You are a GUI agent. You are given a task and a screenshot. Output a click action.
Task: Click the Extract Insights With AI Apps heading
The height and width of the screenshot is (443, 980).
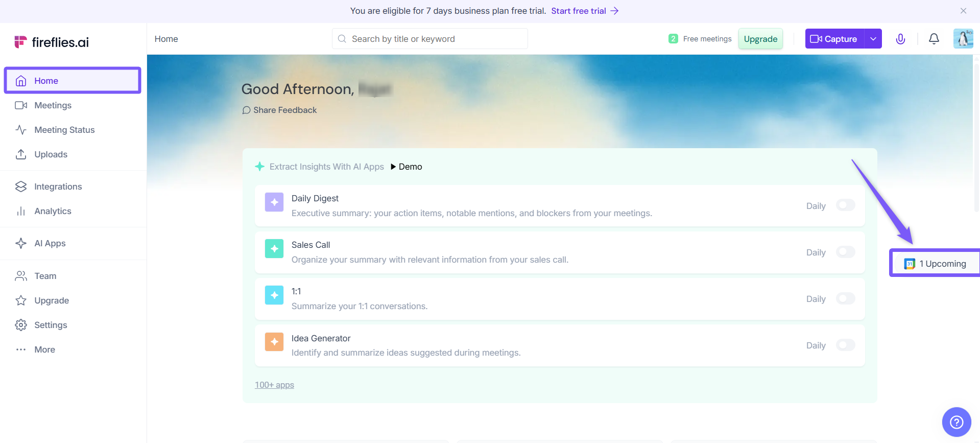[x=327, y=167]
